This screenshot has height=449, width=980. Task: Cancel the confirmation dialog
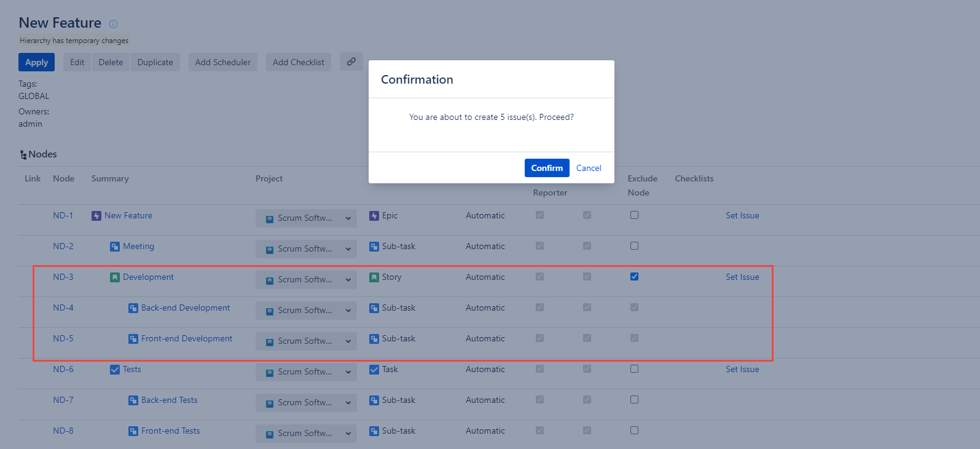[589, 168]
